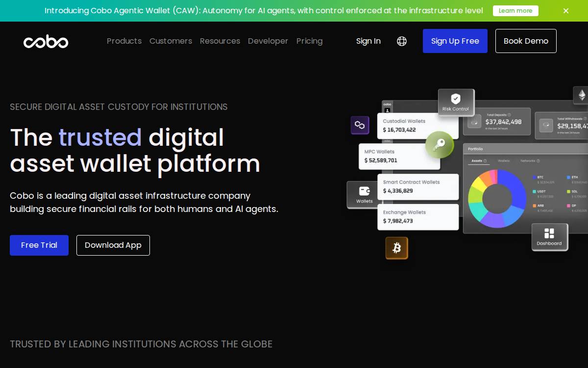Screen dimensions: 588x368
Task: Click the SOL legend entry
Action: coord(577,194)
